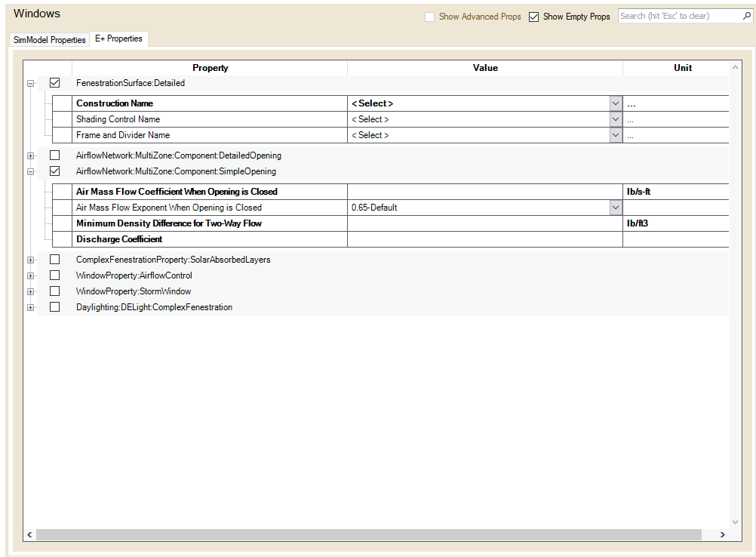The height and width of the screenshot is (557, 756).
Task: Click the lb/s-ft unit cell
Action: 676,192
